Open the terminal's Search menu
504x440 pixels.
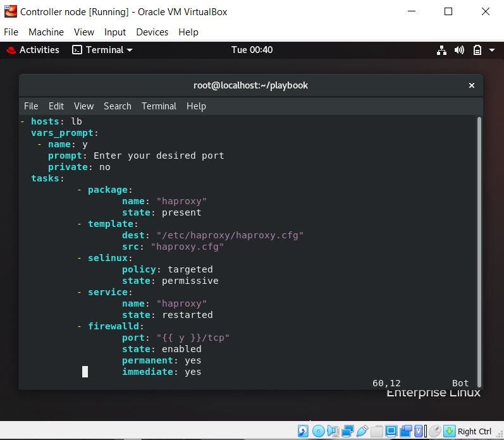coord(118,106)
